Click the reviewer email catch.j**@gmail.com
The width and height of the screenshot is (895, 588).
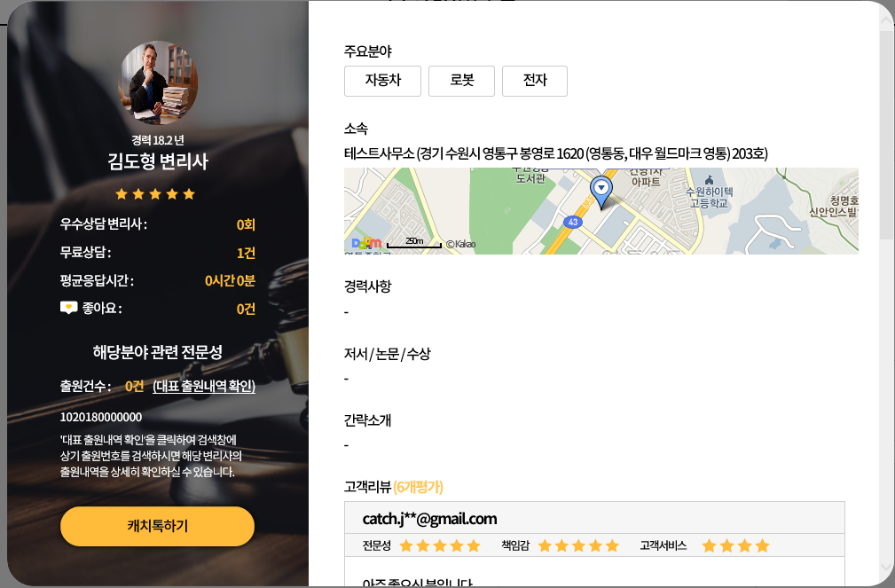click(x=430, y=519)
